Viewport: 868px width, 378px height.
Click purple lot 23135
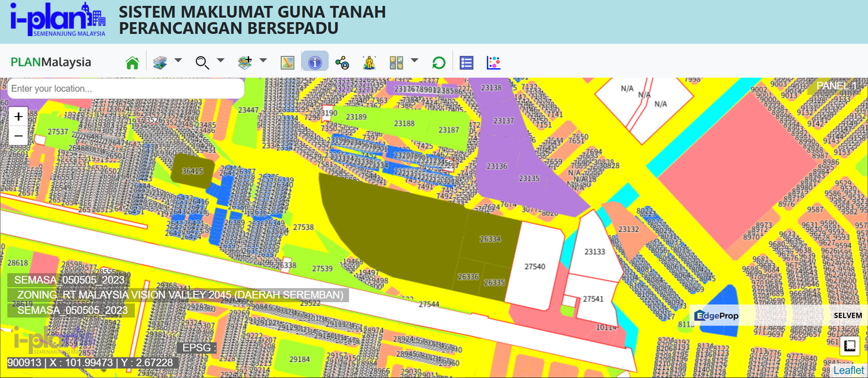(x=529, y=178)
